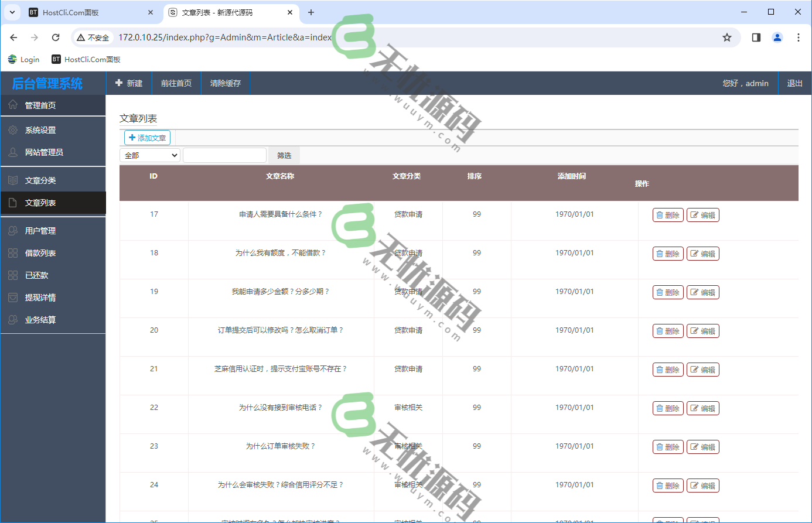Viewport: 812px width, 523px height.
Task: Bookmark the page with the star icon
Action: tap(727, 37)
